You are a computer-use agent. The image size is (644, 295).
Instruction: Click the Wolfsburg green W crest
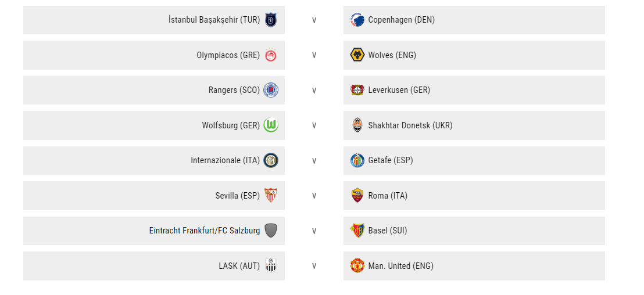pyautogui.click(x=271, y=125)
